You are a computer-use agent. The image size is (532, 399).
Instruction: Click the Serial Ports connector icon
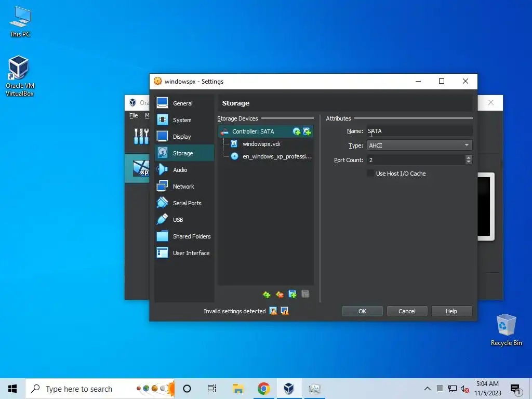coord(162,203)
